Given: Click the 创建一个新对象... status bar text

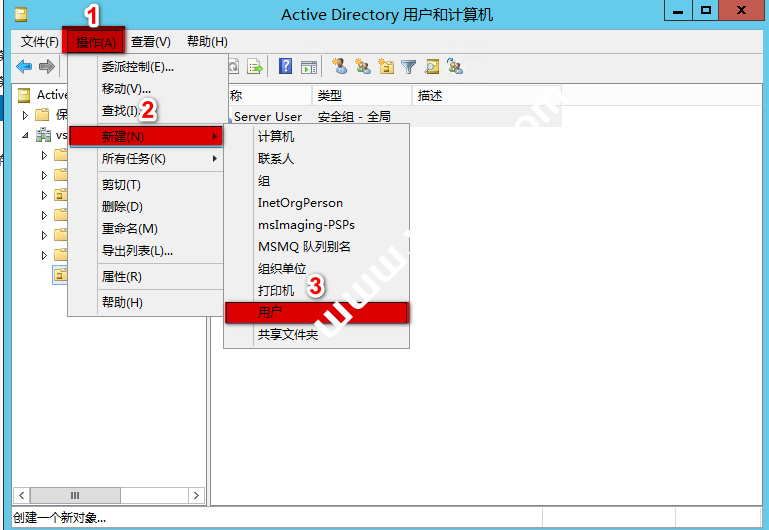Looking at the screenshot, I should [x=59, y=518].
